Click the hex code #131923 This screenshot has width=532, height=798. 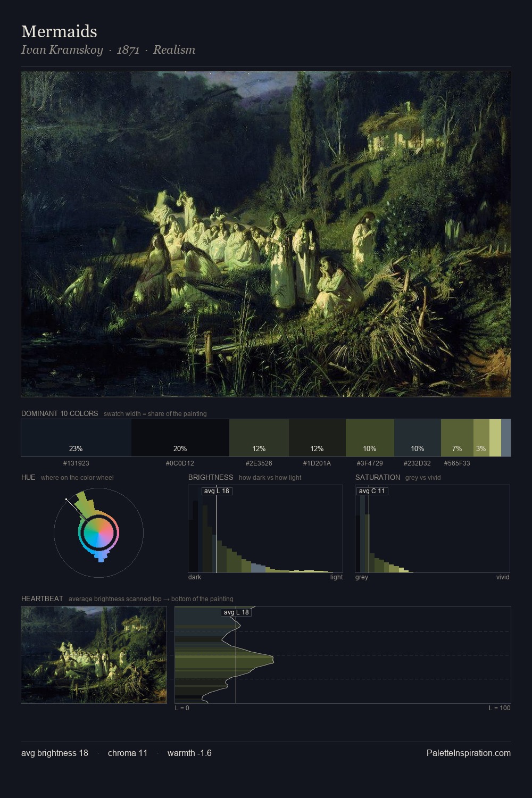click(x=76, y=463)
